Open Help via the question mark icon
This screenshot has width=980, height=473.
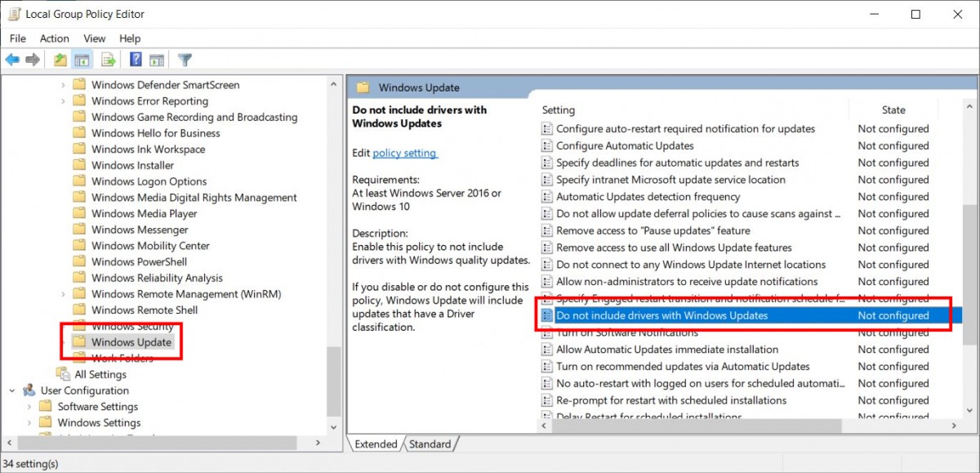click(134, 59)
